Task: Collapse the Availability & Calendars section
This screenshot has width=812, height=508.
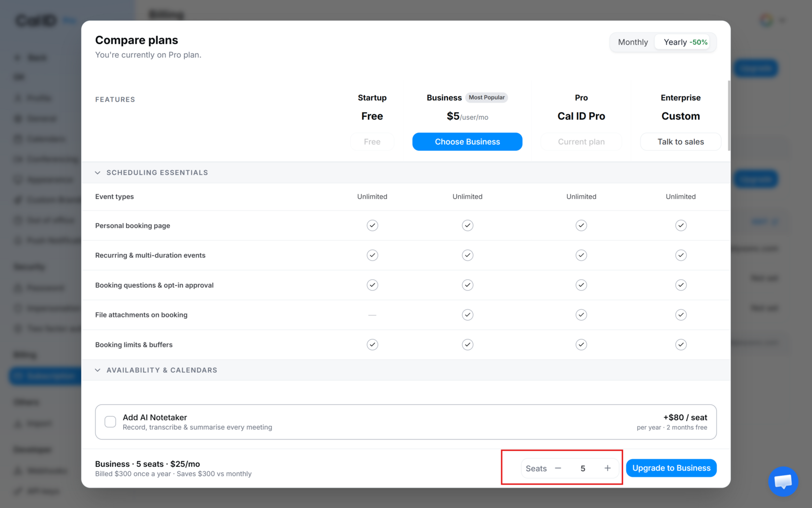Action: (97, 370)
